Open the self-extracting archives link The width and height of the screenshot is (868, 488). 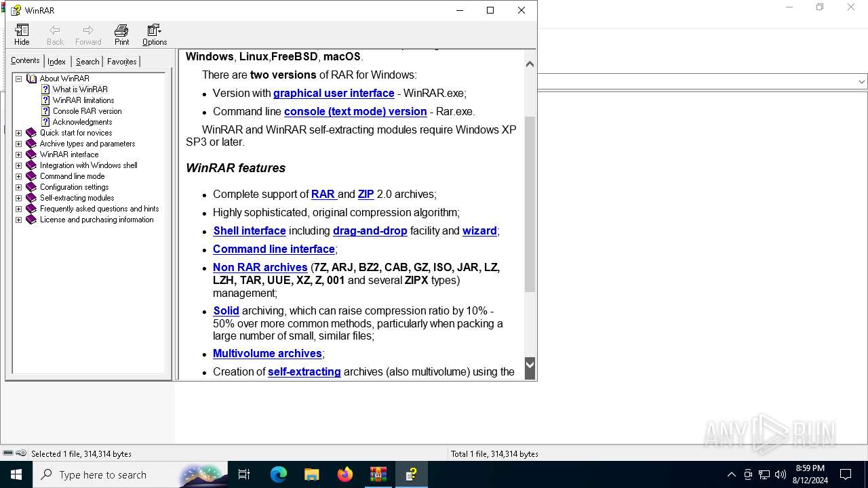(304, 372)
